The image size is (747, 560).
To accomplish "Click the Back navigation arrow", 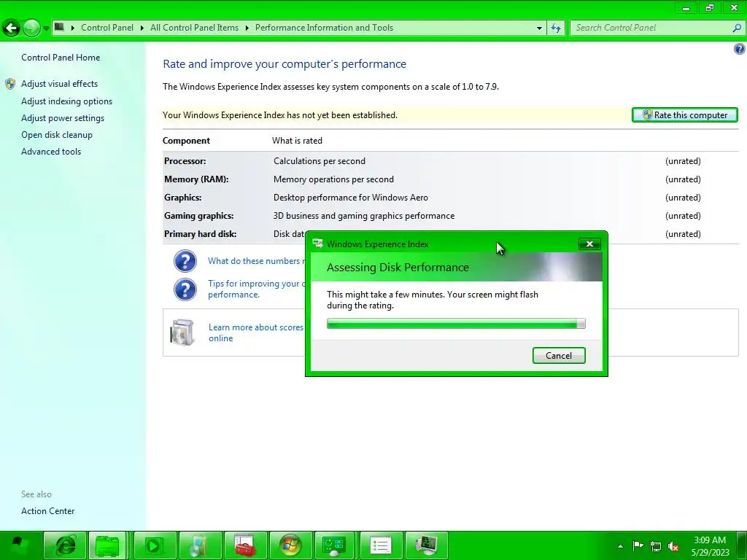I will [x=12, y=28].
